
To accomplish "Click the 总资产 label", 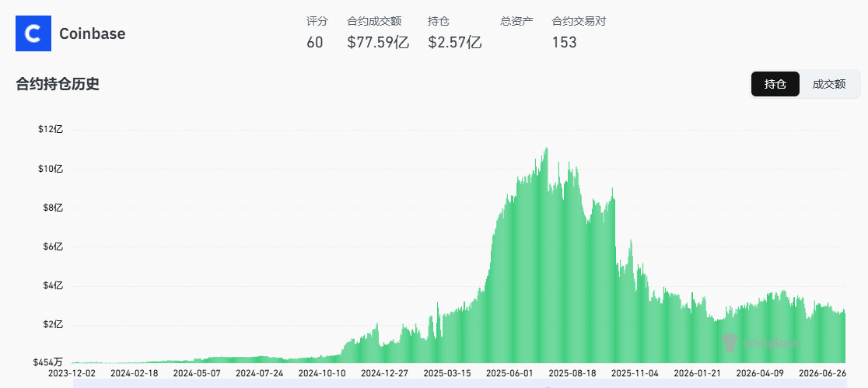I will tap(516, 22).
